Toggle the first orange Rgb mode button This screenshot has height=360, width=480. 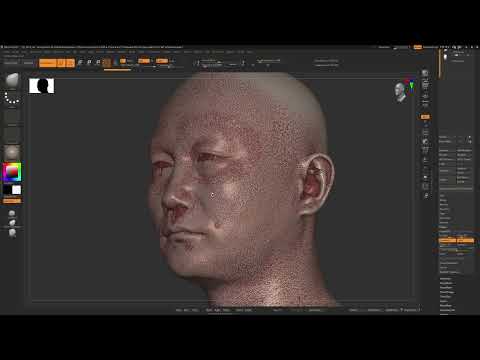coord(123,61)
